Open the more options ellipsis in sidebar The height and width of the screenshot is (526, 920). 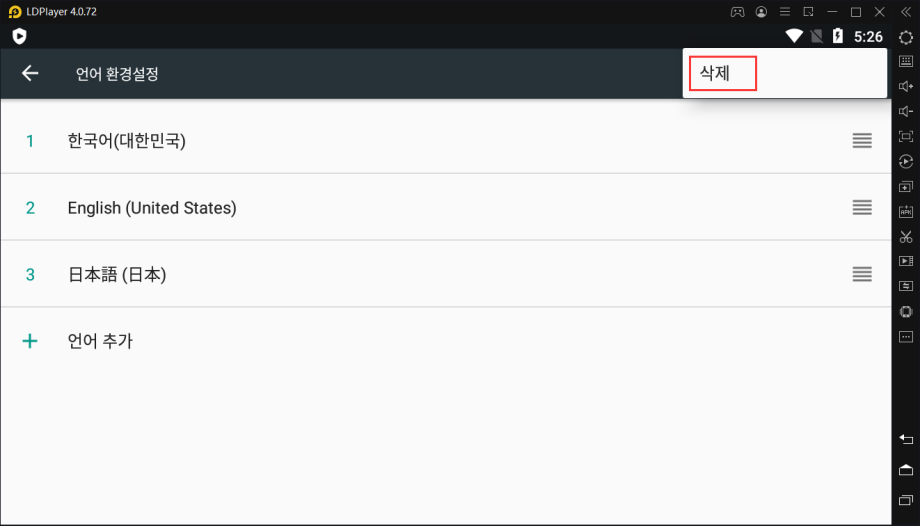(906, 337)
